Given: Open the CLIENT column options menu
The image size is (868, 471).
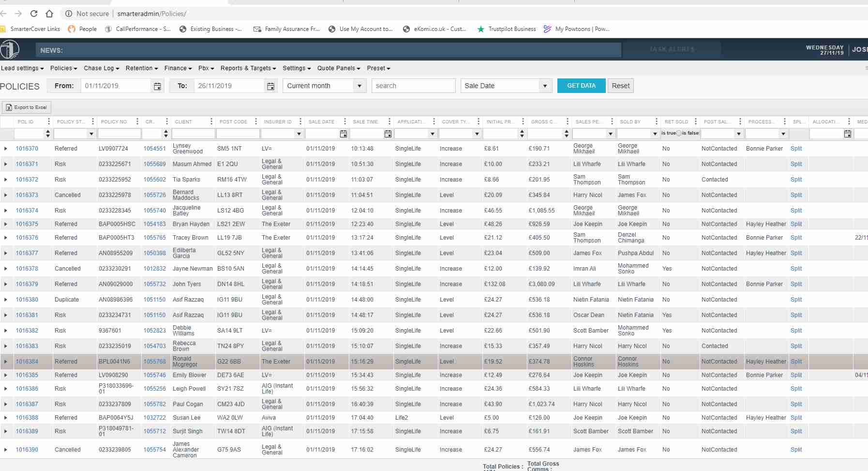Looking at the screenshot, I should point(211,122).
